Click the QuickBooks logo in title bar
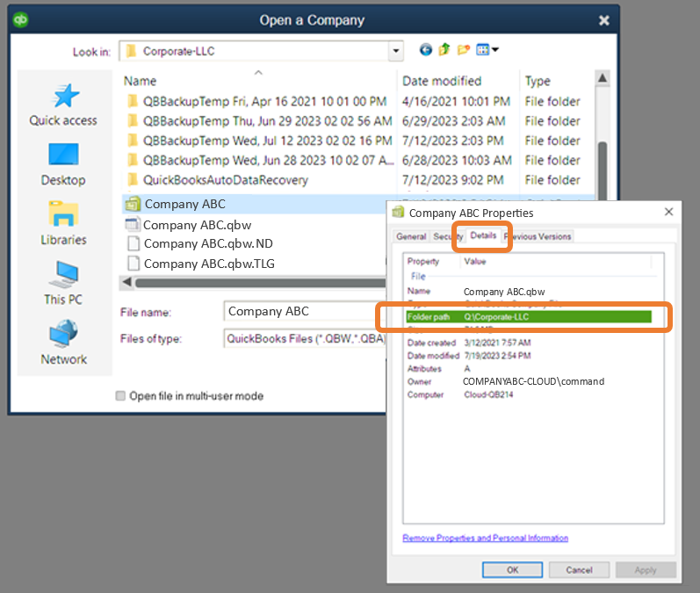Screen dimensions: 700x593 (20, 19)
